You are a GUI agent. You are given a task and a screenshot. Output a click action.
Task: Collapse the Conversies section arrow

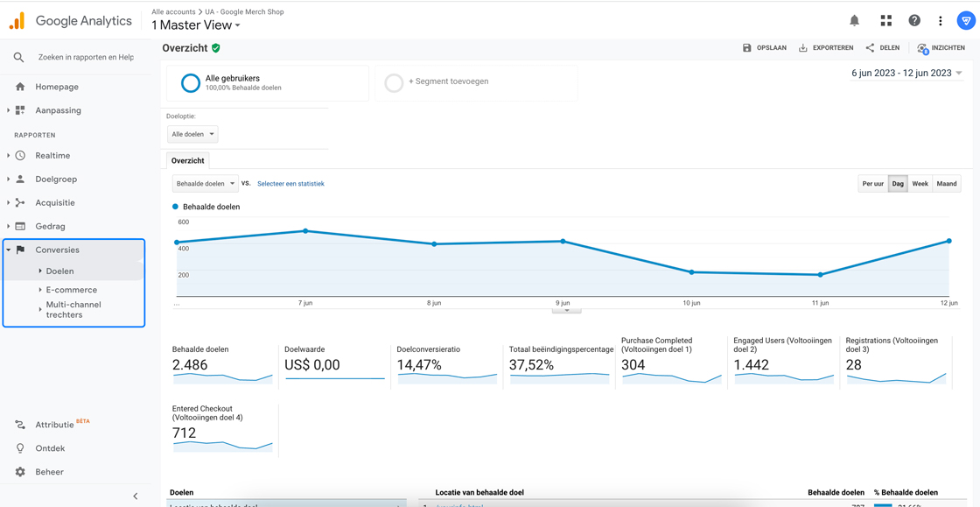8,250
